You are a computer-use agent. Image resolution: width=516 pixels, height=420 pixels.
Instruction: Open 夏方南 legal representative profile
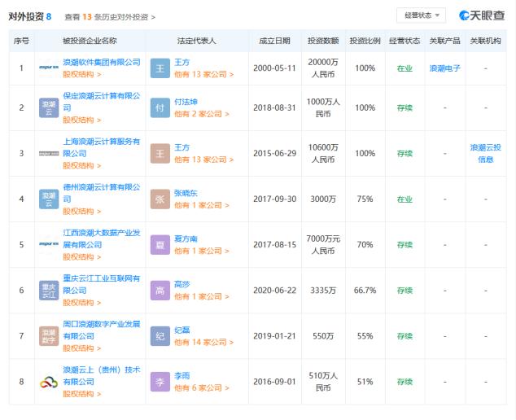[x=186, y=239]
